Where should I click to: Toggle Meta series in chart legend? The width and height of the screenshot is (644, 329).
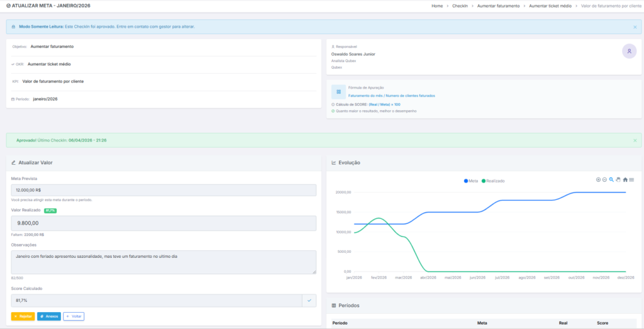(x=471, y=181)
